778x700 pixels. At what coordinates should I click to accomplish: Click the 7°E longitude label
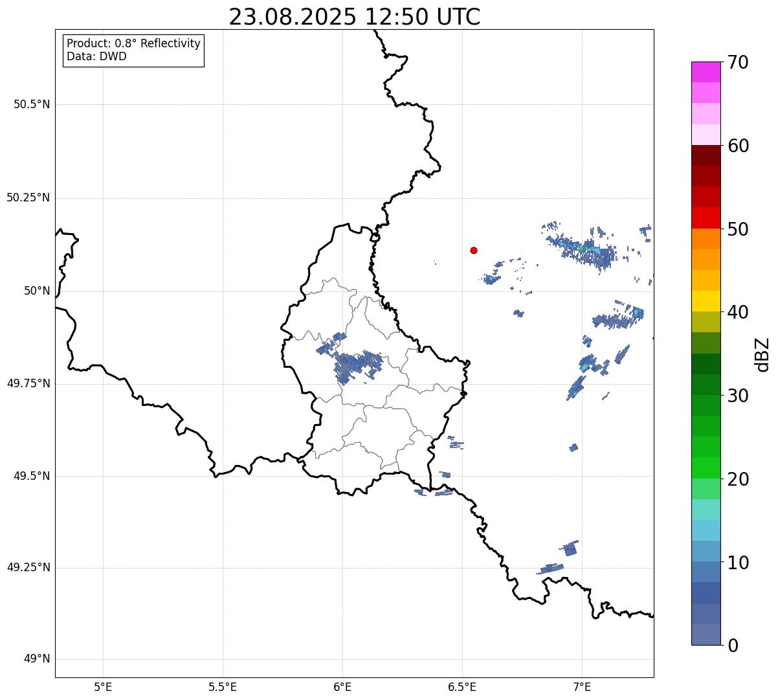click(582, 686)
